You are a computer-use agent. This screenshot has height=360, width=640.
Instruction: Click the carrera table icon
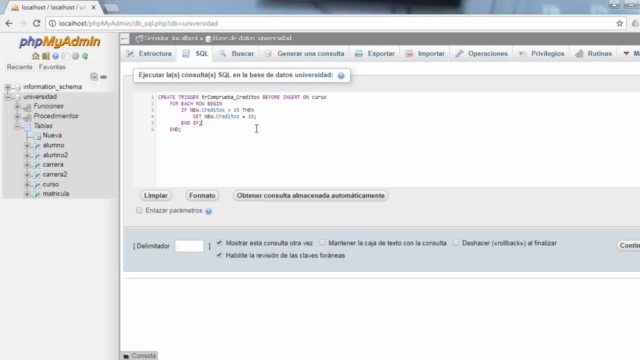click(37, 165)
